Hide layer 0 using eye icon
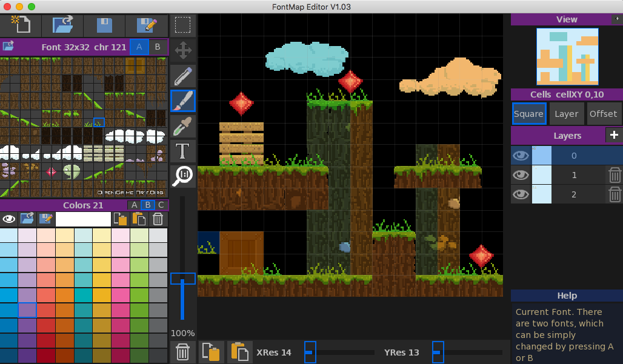 point(521,156)
